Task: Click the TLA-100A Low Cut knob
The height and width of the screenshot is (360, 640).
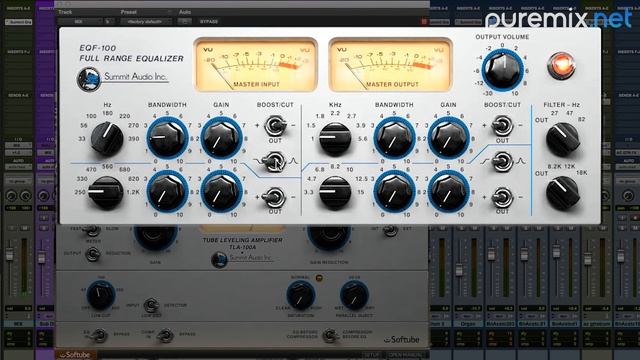Action: 101,295
